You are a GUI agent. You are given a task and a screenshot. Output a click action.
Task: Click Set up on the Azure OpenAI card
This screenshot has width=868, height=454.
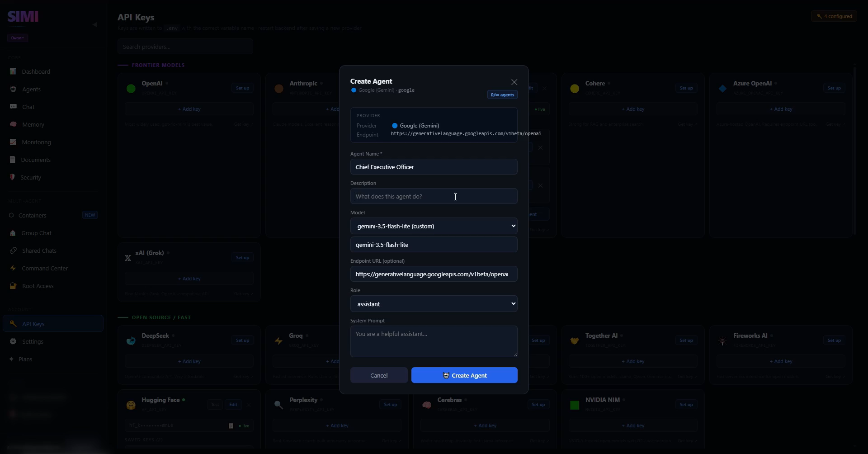(x=834, y=88)
